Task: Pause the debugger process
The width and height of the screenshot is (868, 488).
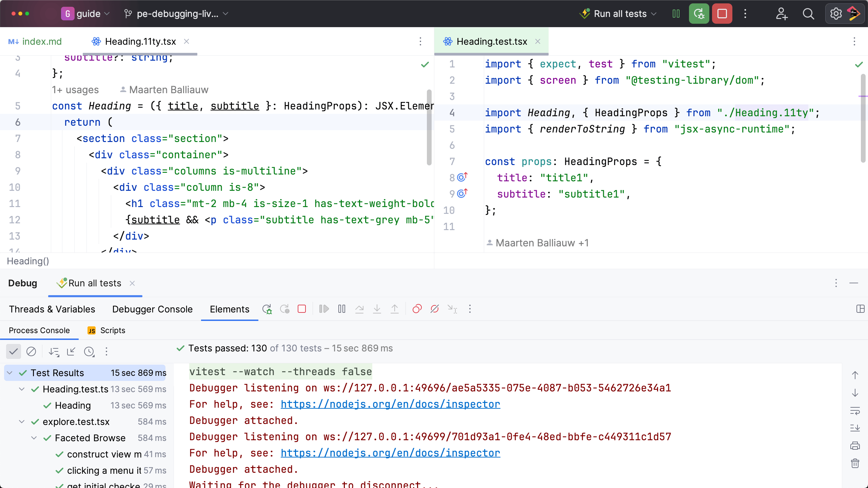Action: click(x=341, y=309)
